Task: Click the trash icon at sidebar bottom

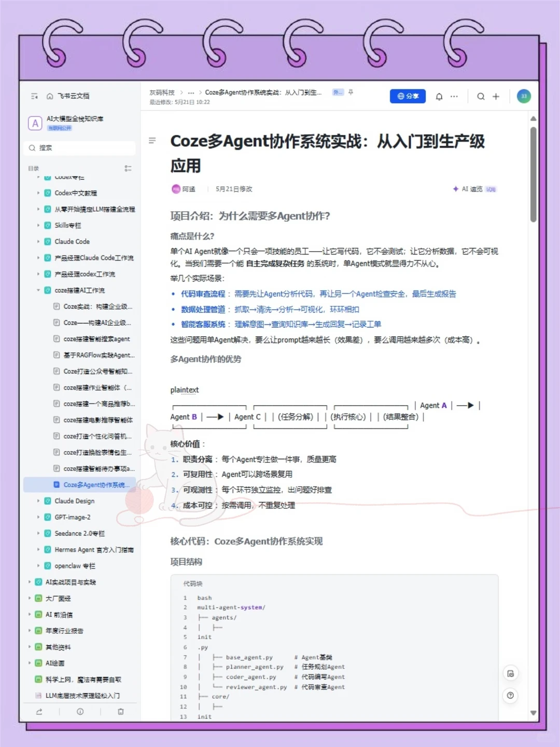Action: pyautogui.click(x=120, y=712)
